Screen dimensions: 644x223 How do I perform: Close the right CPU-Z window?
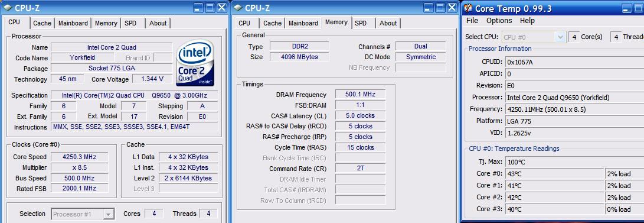[452, 8]
